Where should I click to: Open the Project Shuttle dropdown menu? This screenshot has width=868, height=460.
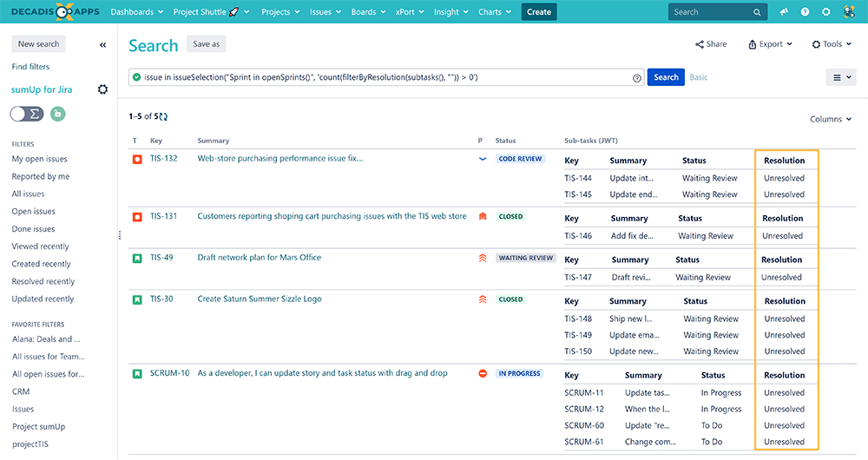(212, 11)
